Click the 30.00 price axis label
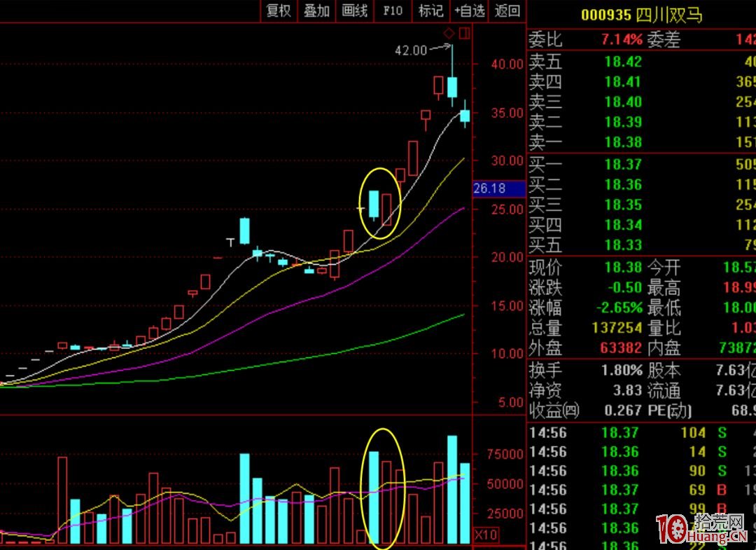 click(x=507, y=160)
